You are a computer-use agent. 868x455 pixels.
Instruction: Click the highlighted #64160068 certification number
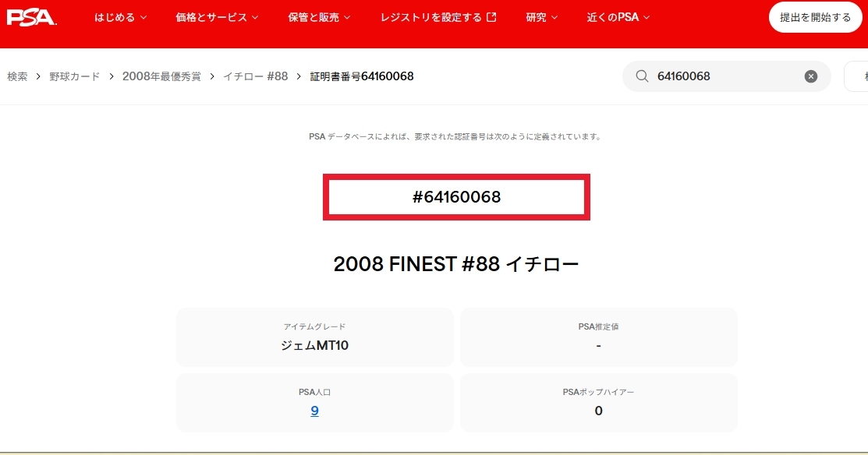[456, 198]
